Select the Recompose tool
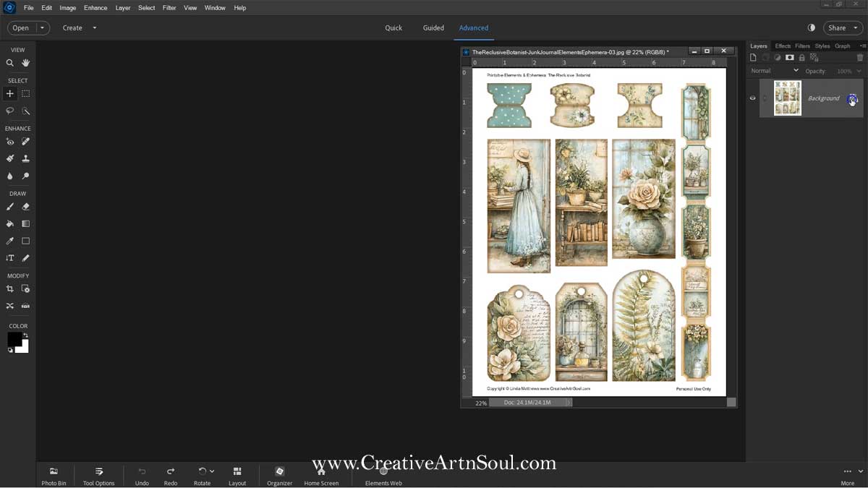The image size is (868, 488). 26,288
